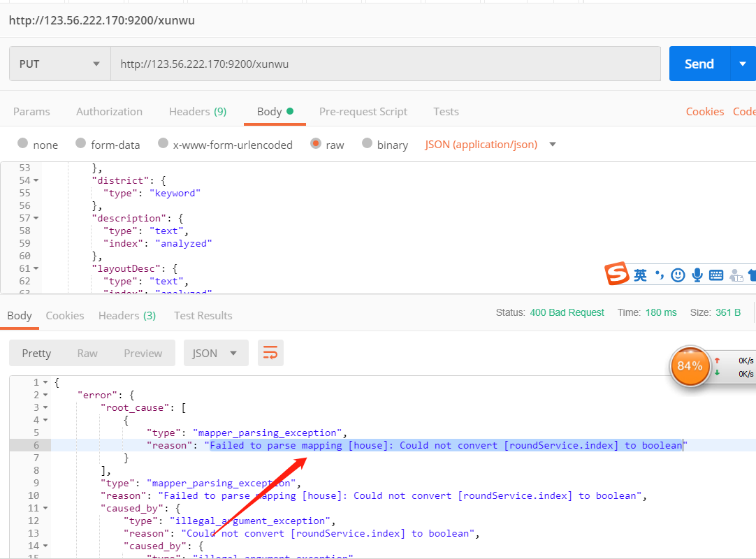Click the "keyword" value on request line 55
Image resolution: width=756 pixels, height=559 pixels.
tap(175, 193)
